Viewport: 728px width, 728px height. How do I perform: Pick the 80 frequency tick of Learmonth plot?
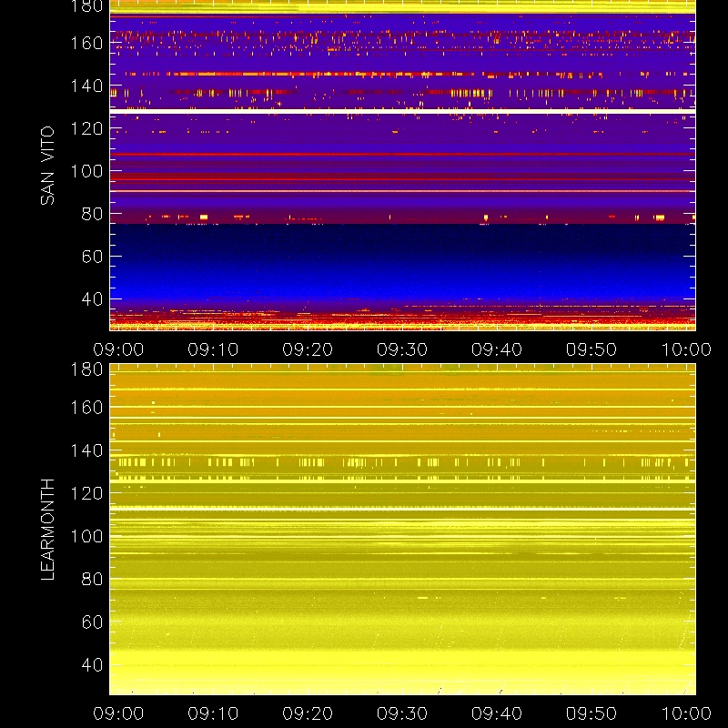[x=93, y=579]
